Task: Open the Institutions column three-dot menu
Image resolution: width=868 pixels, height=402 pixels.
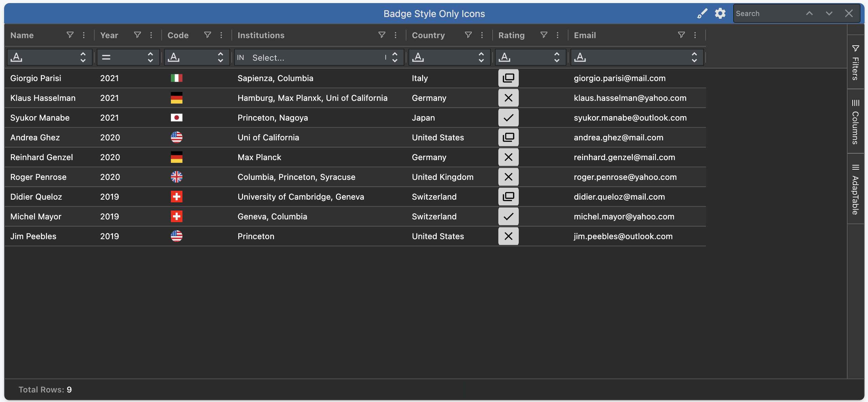Action: (395, 35)
